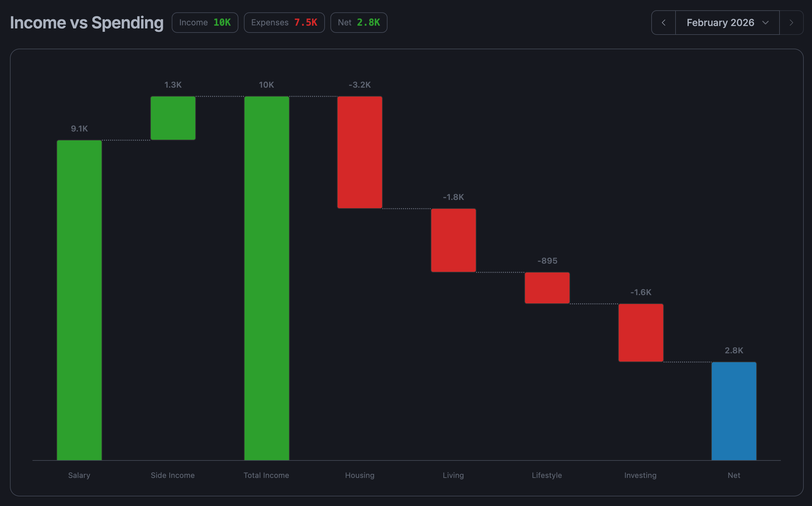Click the Net 2.8K summary badge
Image resolution: width=812 pixels, height=506 pixels.
point(358,23)
